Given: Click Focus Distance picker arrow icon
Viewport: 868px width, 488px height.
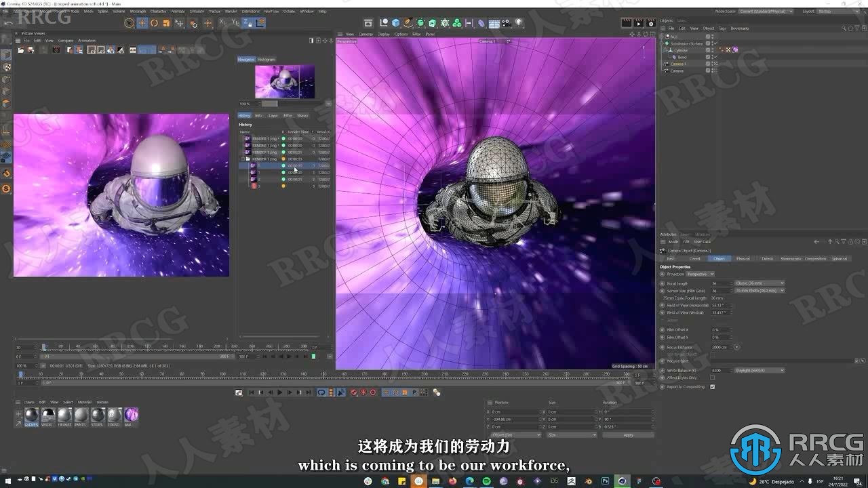Looking at the screenshot, I should click(736, 347).
